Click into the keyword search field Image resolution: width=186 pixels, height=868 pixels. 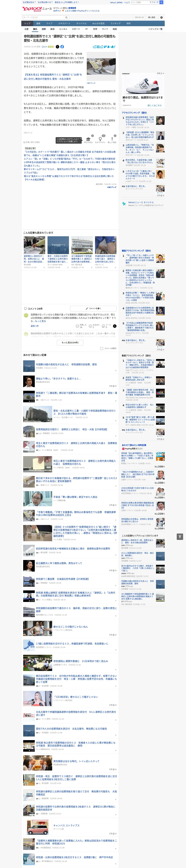click(44, 17)
